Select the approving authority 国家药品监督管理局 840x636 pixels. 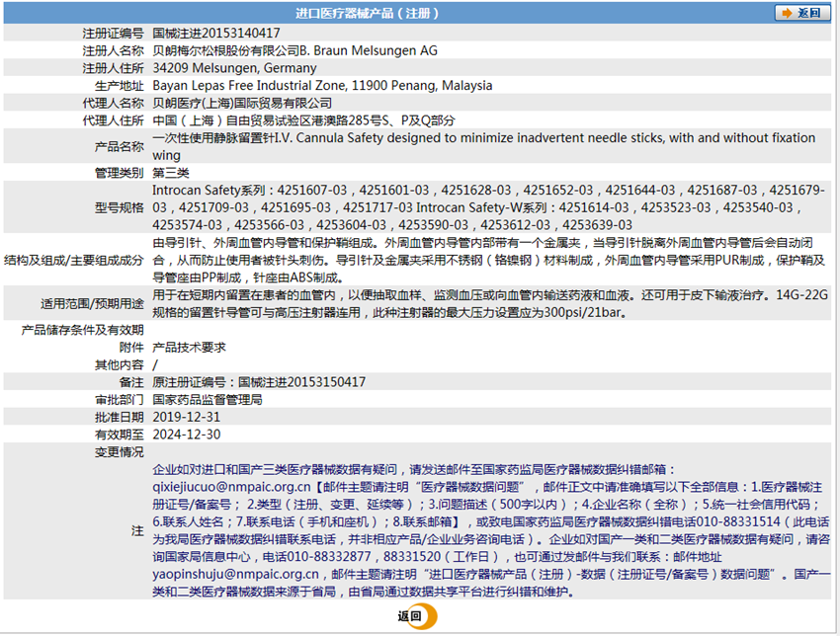208,400
